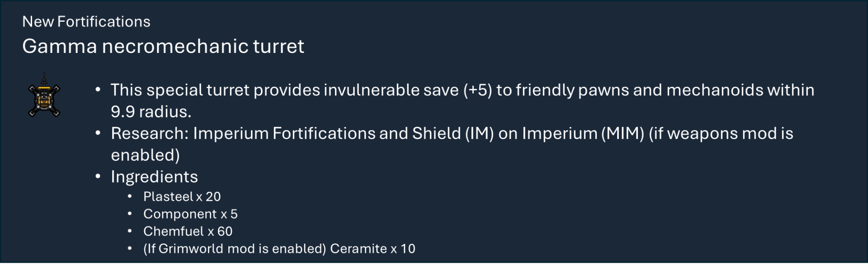Click the bullet before "This special turret"
The width and height of the screenshot is (868, 266).
[x=98, y=90]
